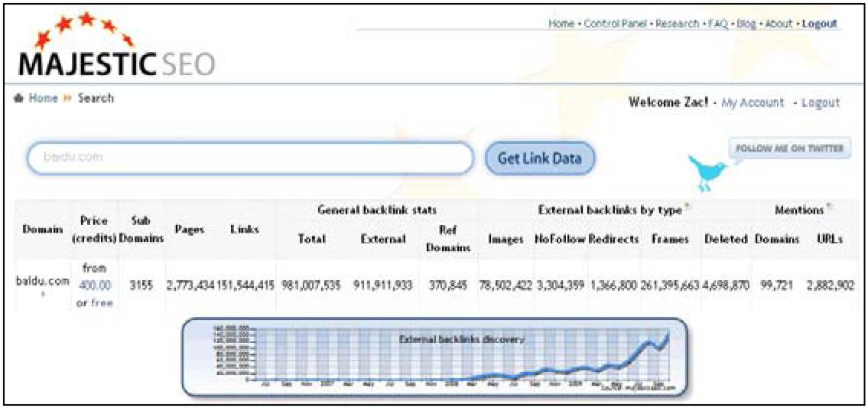Click External backlinks value 911,911,933

coord(384,286)
